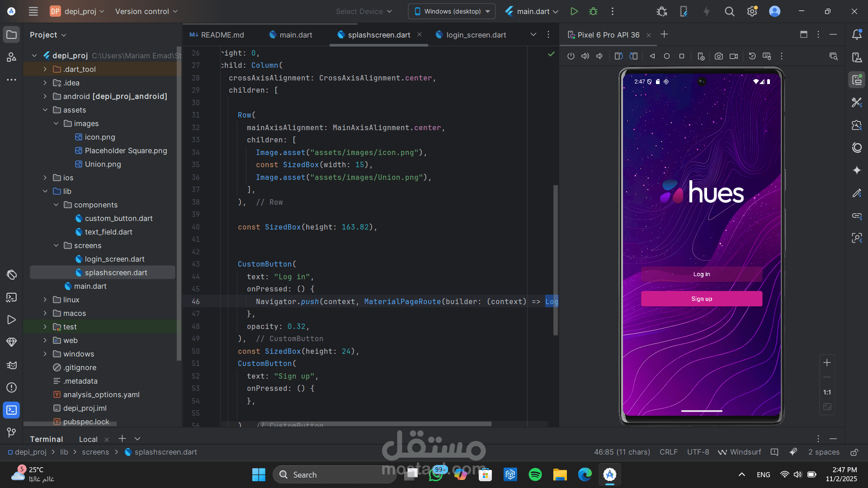Take an emulator screenshot with the camera icon

point(719,56)
